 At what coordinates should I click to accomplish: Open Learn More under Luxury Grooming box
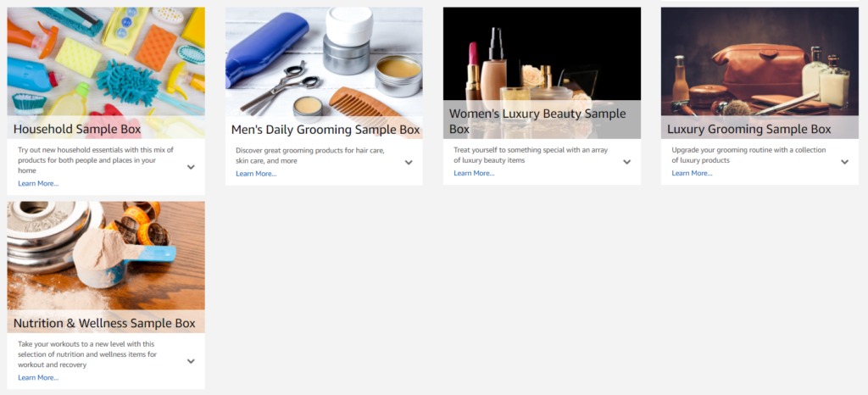pyautogui.click(x=692, y=173)
